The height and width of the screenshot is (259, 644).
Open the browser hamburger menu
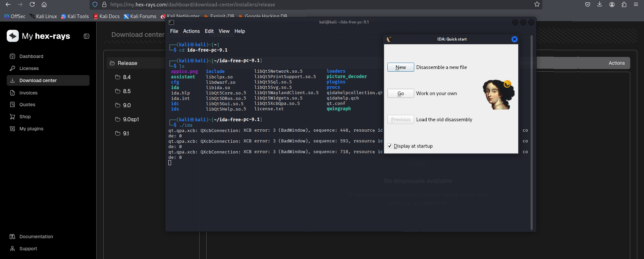[x=636, y=4]
